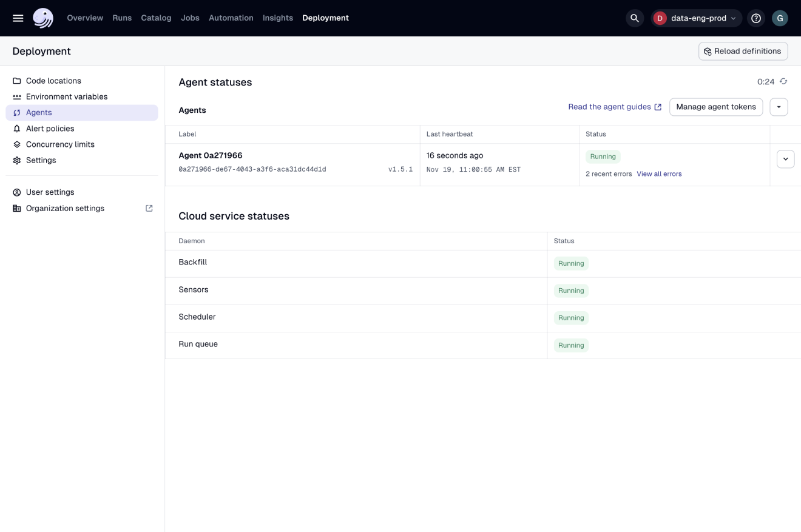Image resolution: width=801 pixels, height=532 pixels.
Task: Open the data-eng-prod deployment switcher
Action: [x=696, y=18]
